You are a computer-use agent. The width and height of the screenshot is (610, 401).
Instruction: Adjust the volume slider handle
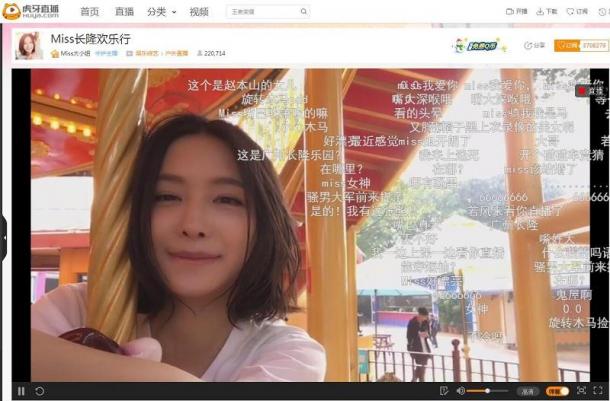point(487,391)
